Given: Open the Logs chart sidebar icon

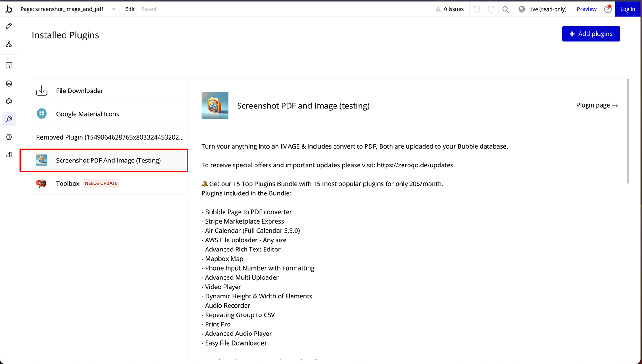Looking at the screenshot, I should coord(9,155).
